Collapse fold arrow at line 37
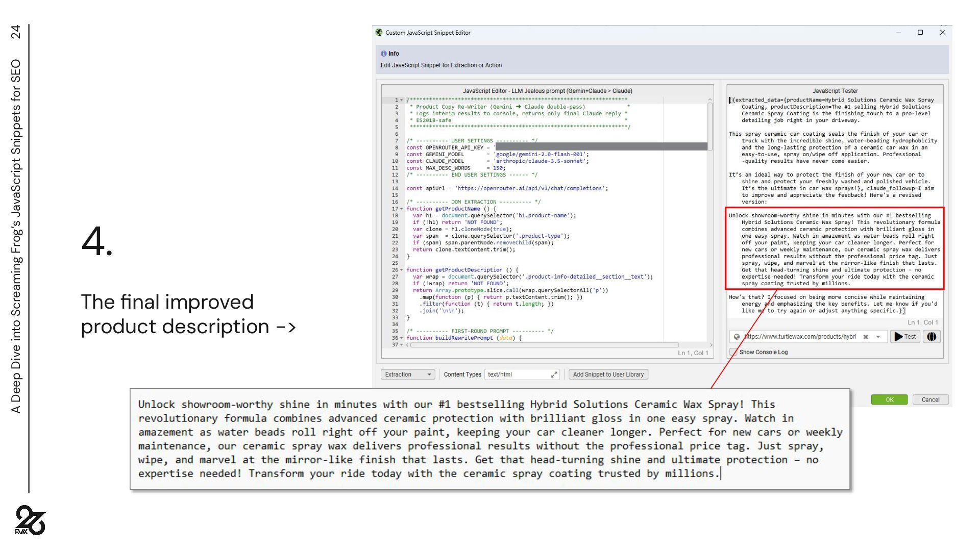This screenshot has height=551, width=980. (x=402, y=345)
